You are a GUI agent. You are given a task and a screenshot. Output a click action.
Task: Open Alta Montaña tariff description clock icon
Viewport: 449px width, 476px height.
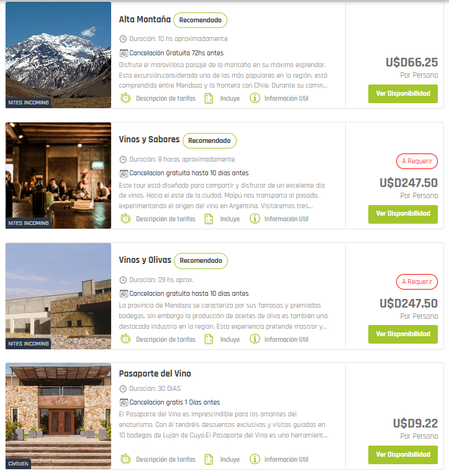tap(125, 98)
